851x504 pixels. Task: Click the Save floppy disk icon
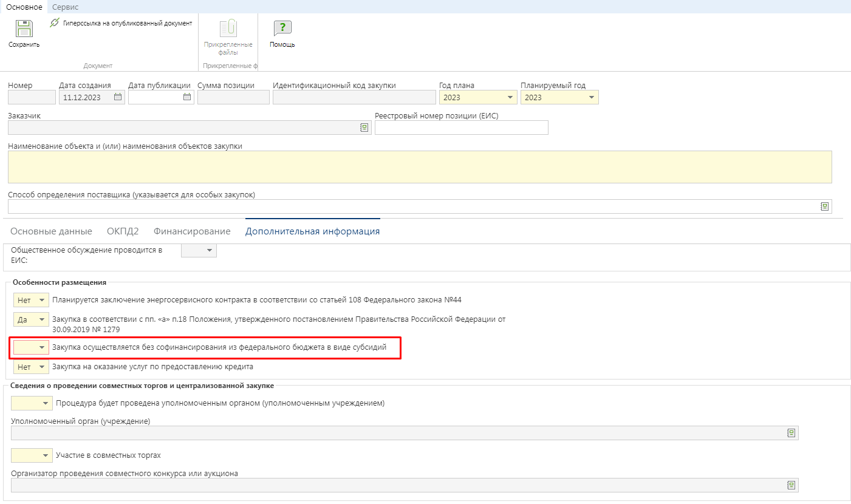click(x=24, y=29)
